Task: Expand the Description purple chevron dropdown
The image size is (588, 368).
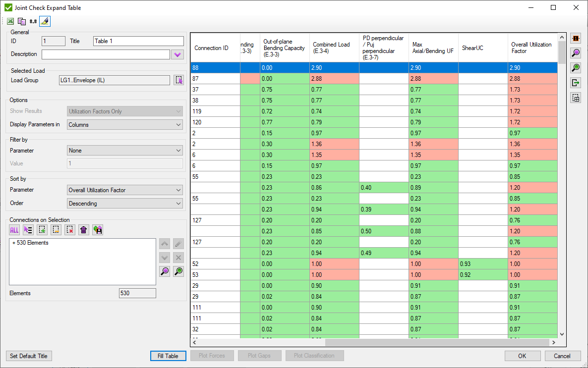Action: (177, 54)
